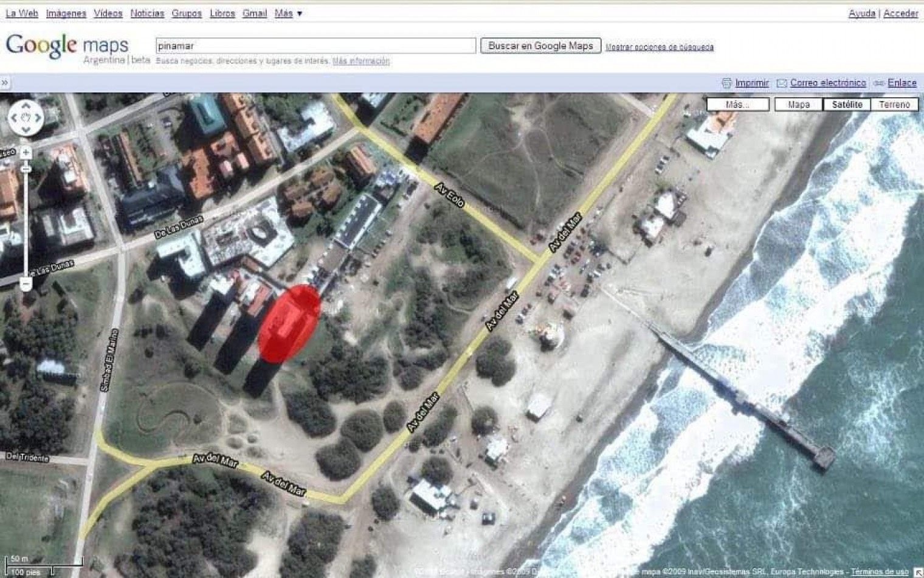Show search options via Mostrar opciones de búsqueda

coord(660,47)
